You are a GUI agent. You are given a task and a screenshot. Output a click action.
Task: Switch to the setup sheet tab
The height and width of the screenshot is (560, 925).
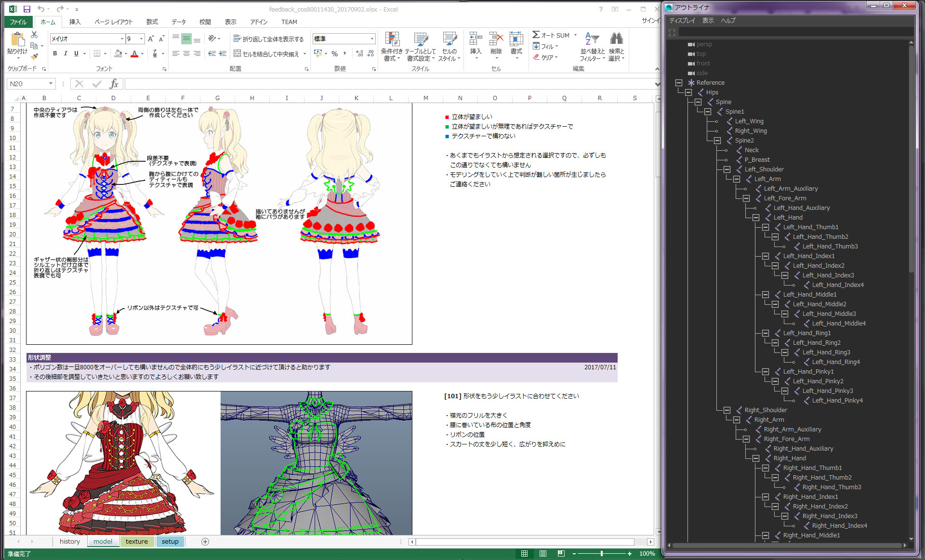(x=170, y=541)
